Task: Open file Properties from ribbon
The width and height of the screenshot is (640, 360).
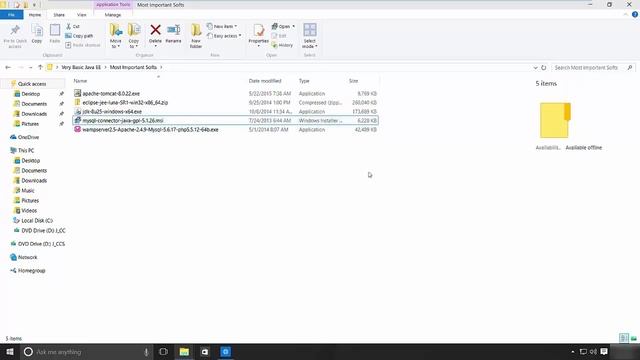Action: [x=258, y=35]
